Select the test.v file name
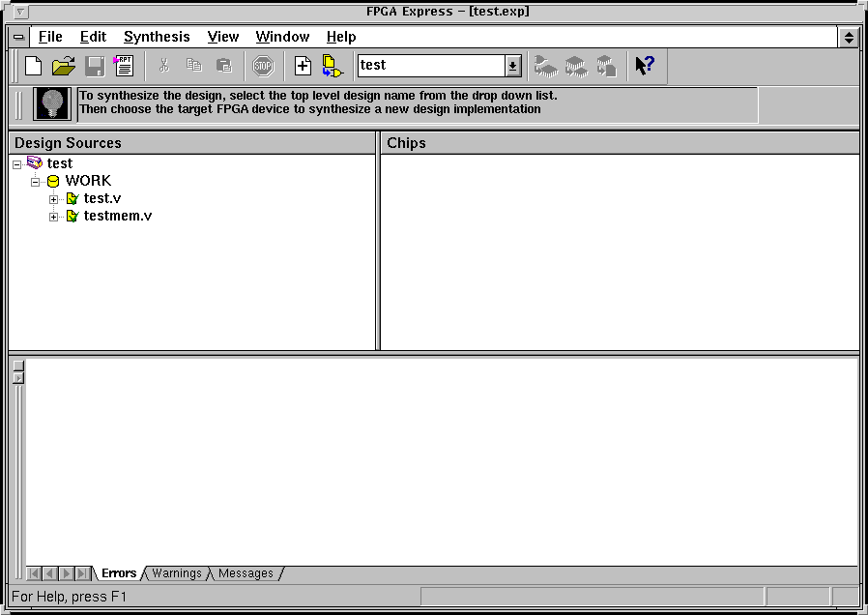868x615 pixels. (x=102, y=199)
